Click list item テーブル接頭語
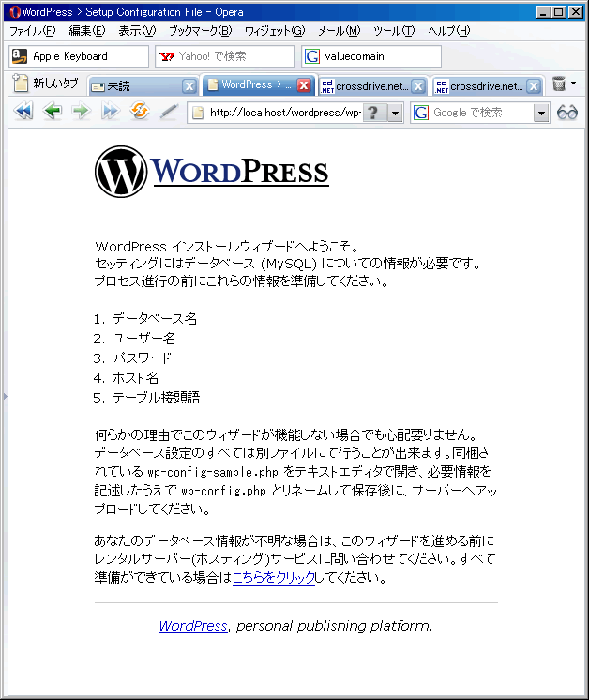This screenshot has height=700, width=589. point(157,397)
